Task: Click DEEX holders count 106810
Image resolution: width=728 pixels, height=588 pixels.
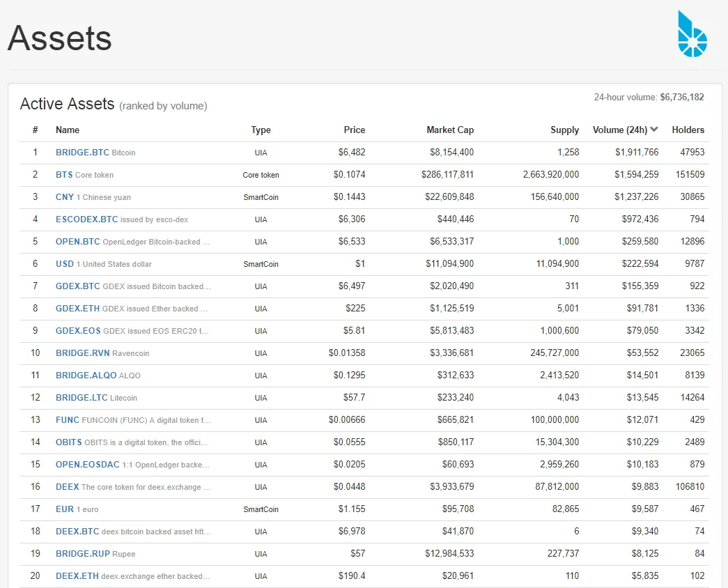Action: (x=690, y=487)
